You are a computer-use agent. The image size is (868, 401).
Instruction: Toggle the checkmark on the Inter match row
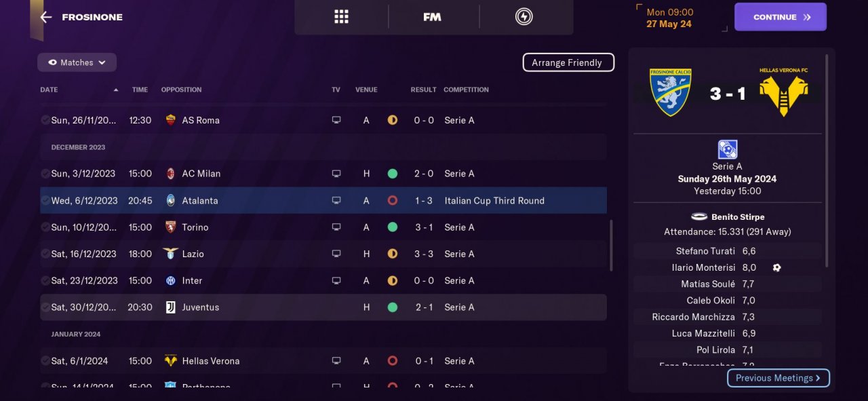click(x=45, y=280)
